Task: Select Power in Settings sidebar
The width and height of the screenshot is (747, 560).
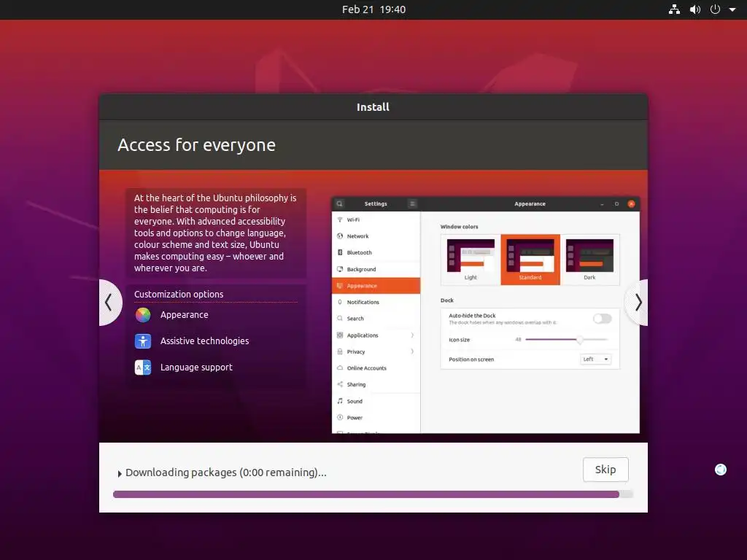Action: pyautogui.click(x=376, y=418)
